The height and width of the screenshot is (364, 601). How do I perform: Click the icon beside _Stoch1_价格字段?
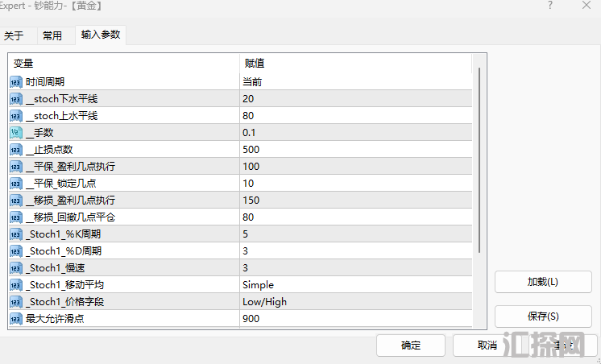point(16,302)
